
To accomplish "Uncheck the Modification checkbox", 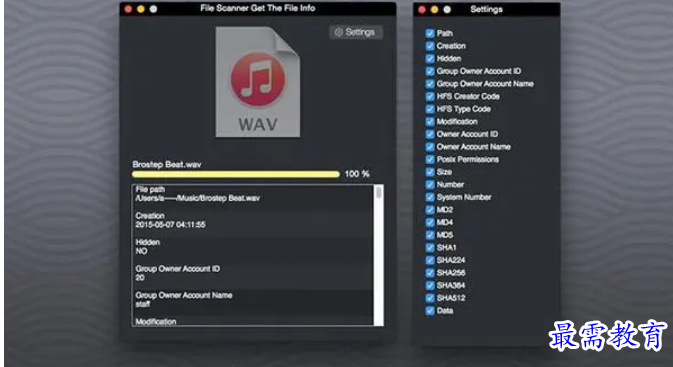I will [430, 121].
